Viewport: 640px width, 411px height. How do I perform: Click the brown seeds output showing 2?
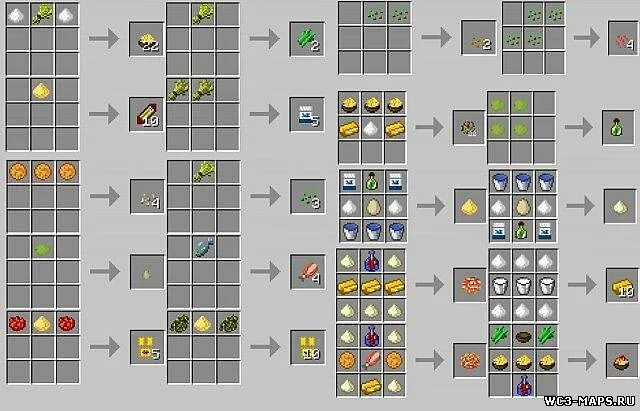(478, 38)
